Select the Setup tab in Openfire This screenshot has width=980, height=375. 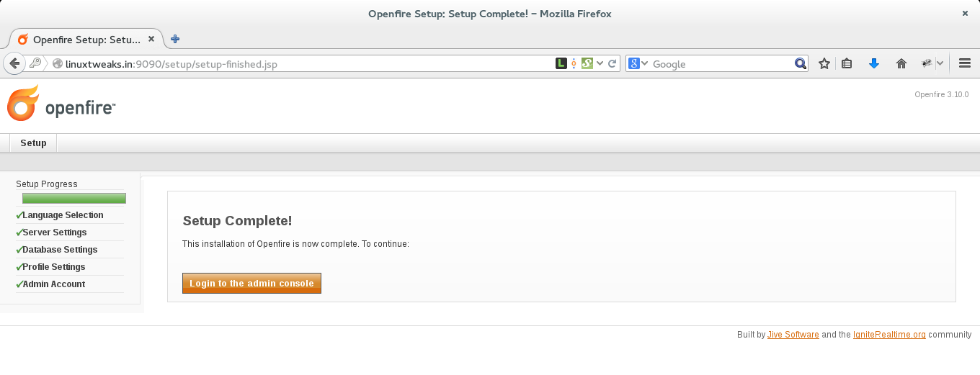click(33, 143)
